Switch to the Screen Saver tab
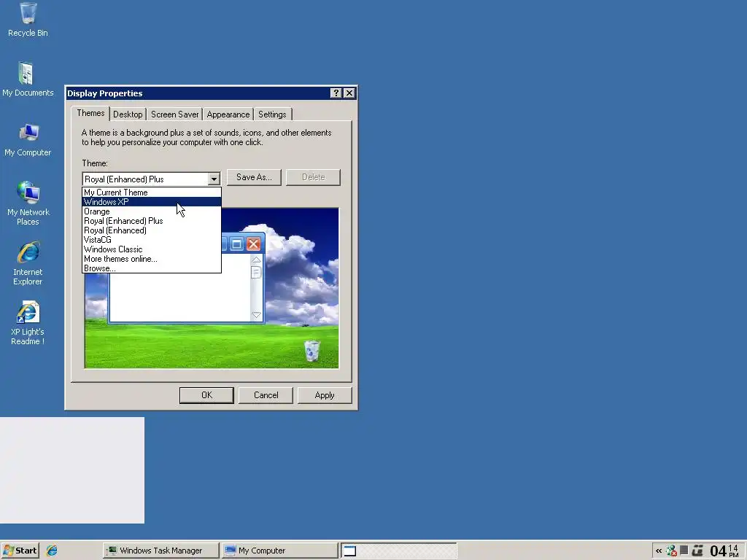This screenshot has height=560, width=747. [x=175, y=114]
